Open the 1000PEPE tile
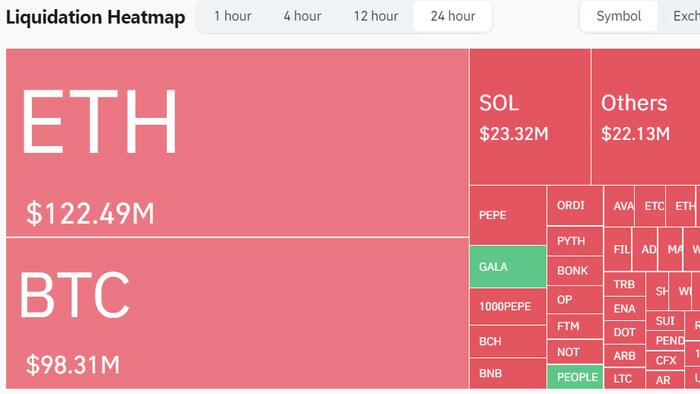 pos(508,307)
